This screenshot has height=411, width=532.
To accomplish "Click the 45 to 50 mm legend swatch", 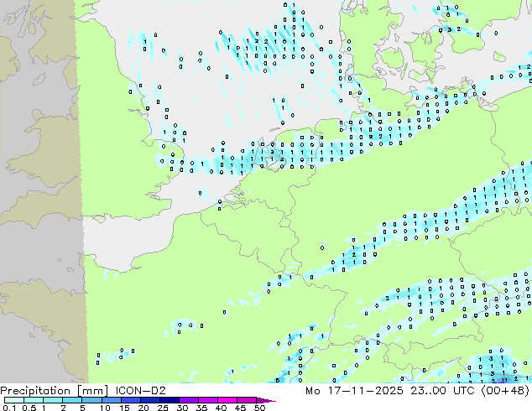I will [246, 400].
